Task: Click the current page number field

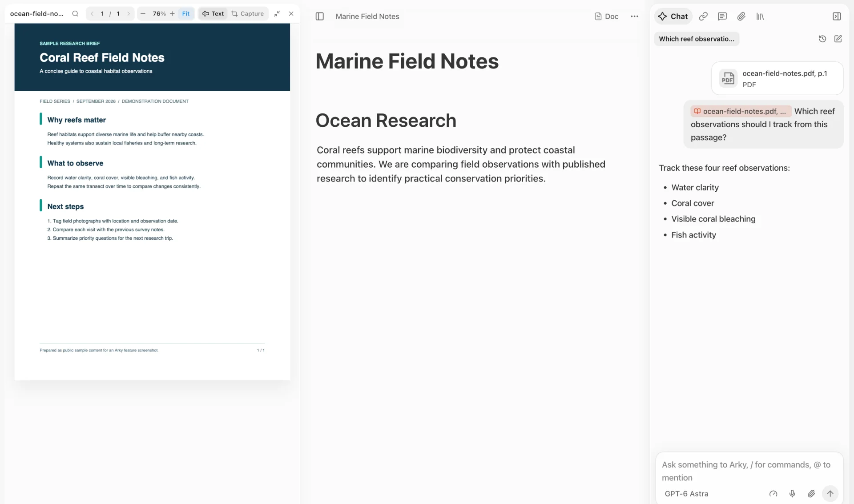Action: [x=102, y=14]
